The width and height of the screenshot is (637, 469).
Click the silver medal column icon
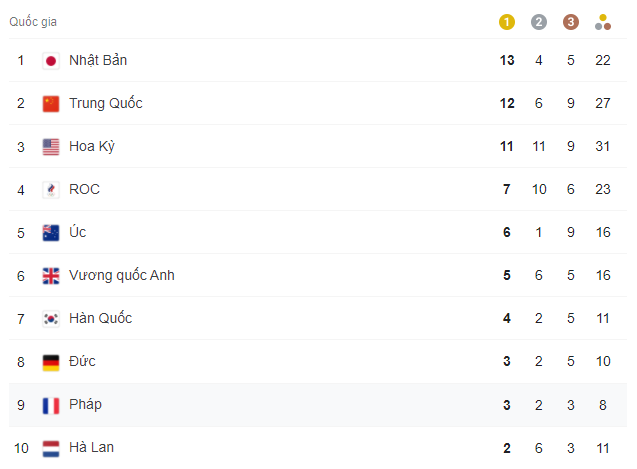tap(539, 22)
